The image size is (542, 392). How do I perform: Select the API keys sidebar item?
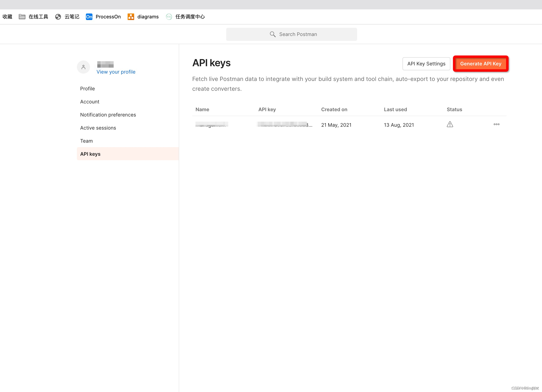click(x=90, y=154)
